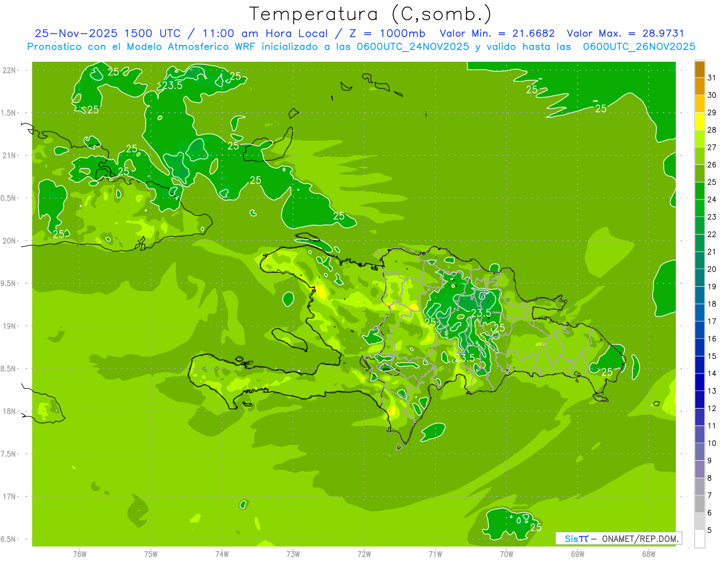Click the '23.5' contour label near 22N
This screenshot has width=728, height=562.
[x=172, y=85]
